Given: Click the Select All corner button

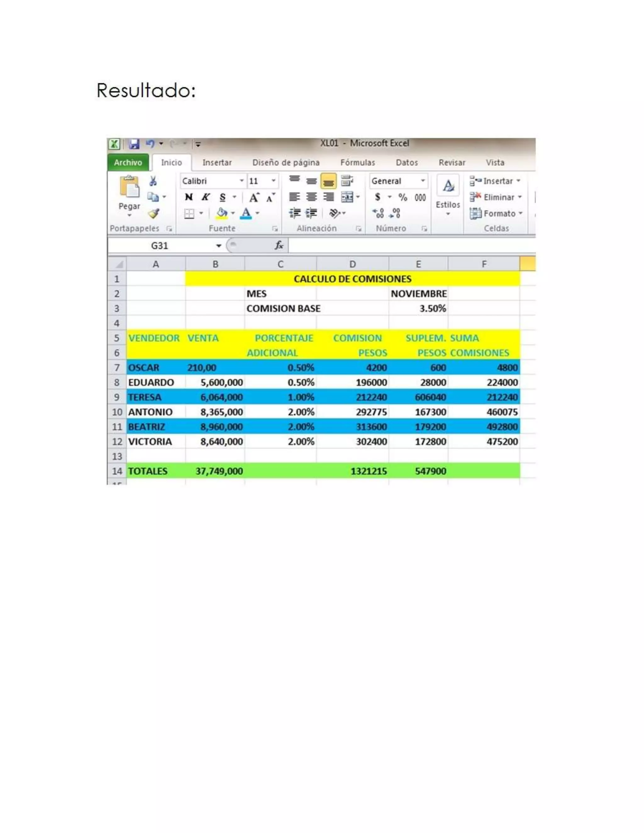Looking at the screenshot, I should (x=117, y=263).
